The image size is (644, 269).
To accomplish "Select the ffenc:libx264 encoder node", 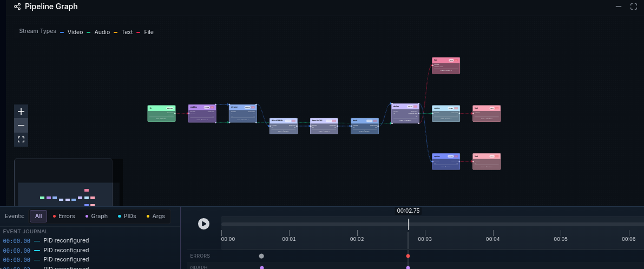I will [x=324, y=126].
